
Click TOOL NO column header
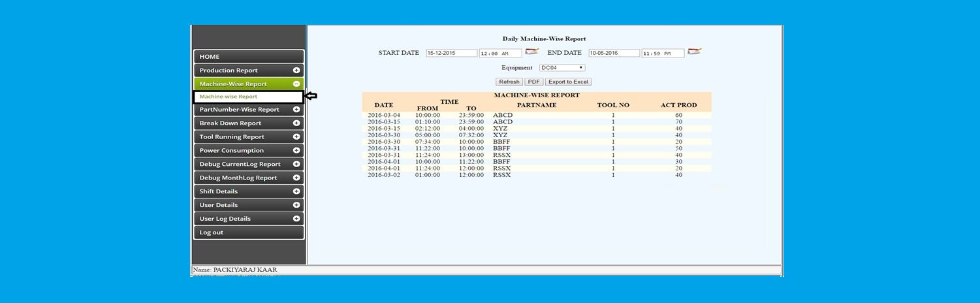613,105
